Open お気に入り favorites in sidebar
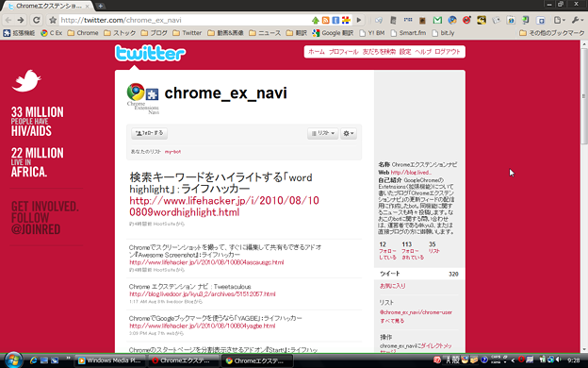This screenshot has width=588, height=368. click(392, 286)
